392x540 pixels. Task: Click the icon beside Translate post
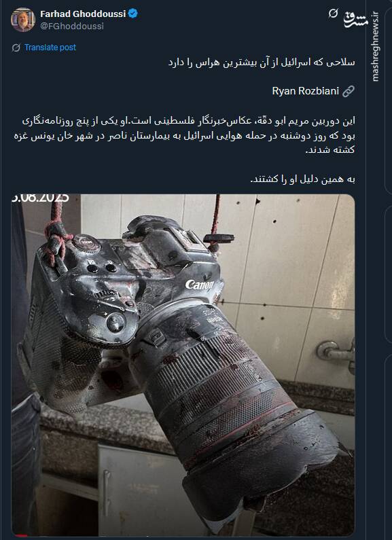tap(16, 48)
